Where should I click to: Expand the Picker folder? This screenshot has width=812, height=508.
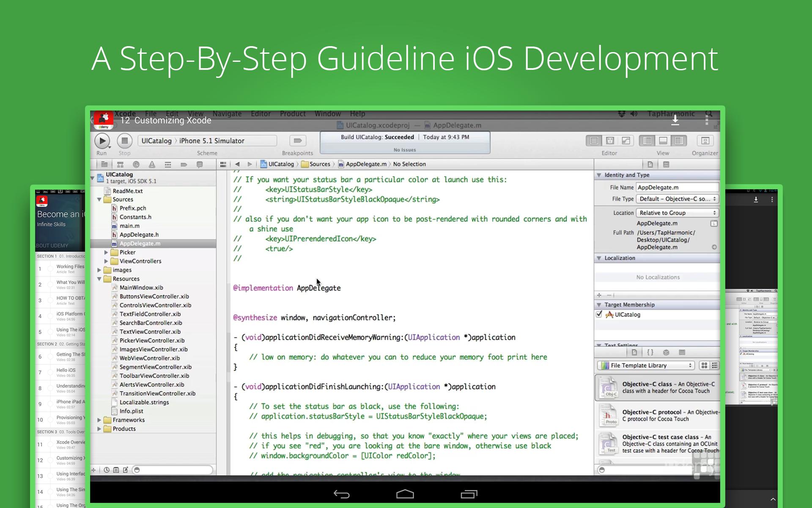tap(106, 252)
